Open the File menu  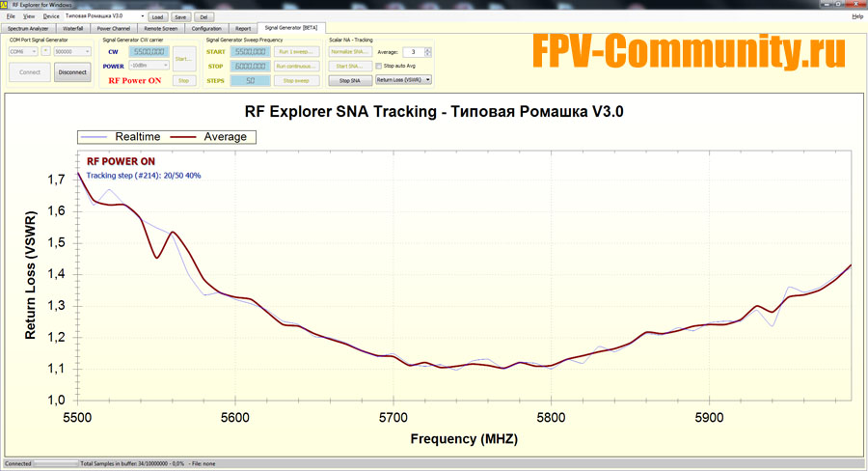(x=11, y=16)
